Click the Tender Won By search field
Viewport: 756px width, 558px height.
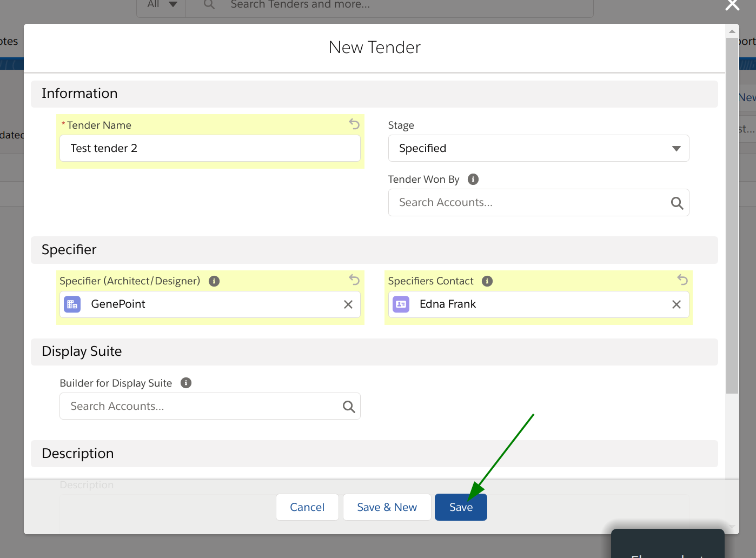[539, 203]
